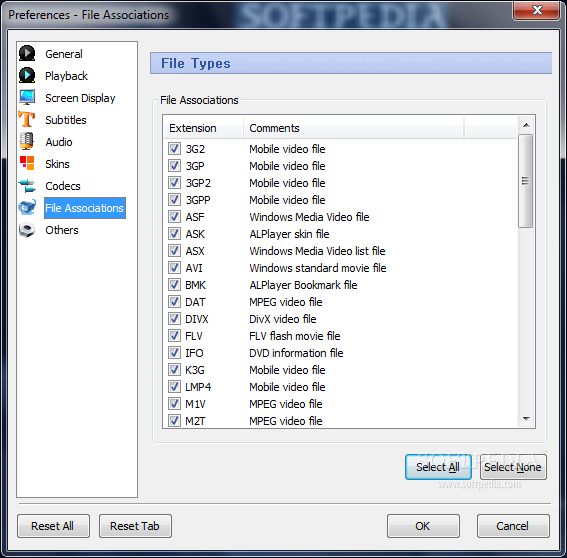Toggle the IFO extension checkbox

pyautogui.click(x=174, y=353)
